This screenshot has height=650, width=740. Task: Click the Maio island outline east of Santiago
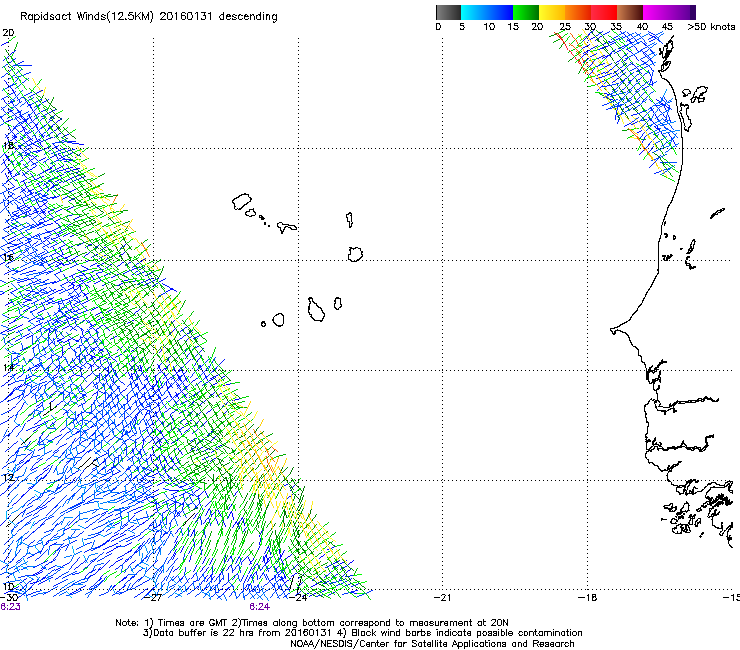pos(337,303)
